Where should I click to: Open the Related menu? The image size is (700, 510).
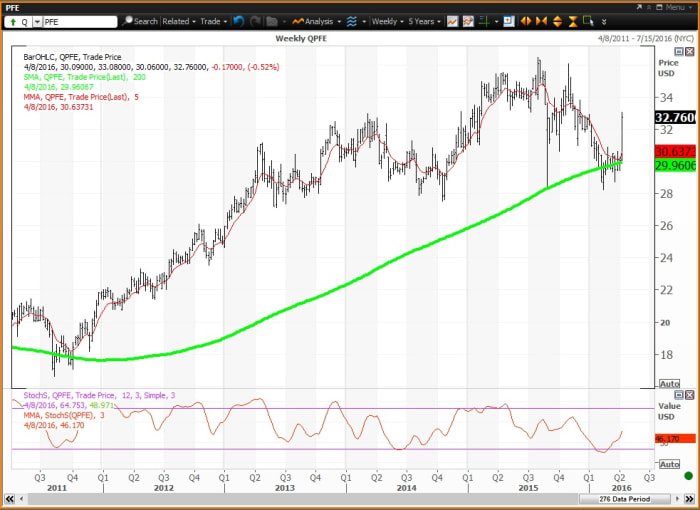pos(178,21)
